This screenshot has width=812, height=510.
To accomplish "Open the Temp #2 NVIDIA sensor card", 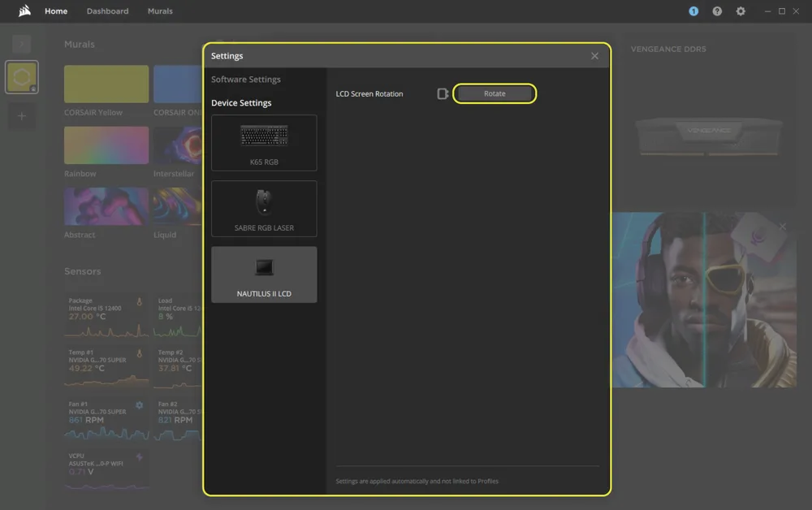I will coord(178,368).
